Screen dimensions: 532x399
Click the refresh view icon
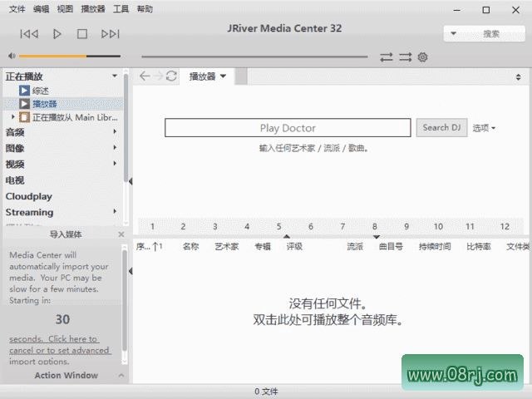point(171,76)
